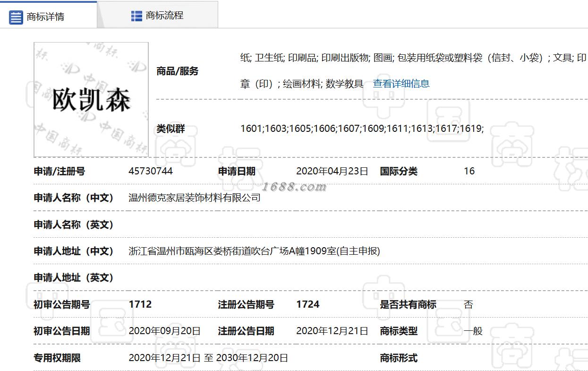Click the 注册公告日期 label
Screen dimensions: 588x371
246,331
